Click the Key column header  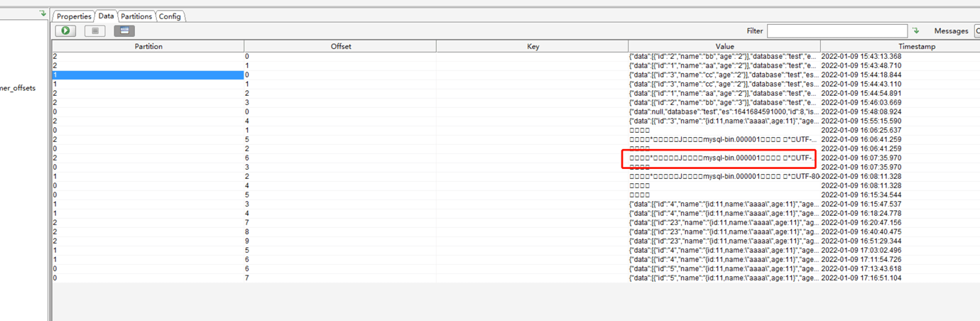(533, 46)
